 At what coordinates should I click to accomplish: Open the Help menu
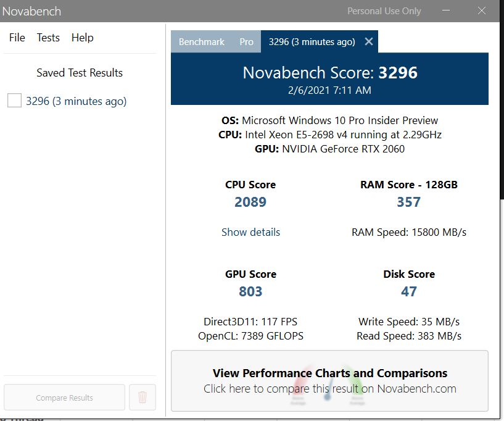82,38
